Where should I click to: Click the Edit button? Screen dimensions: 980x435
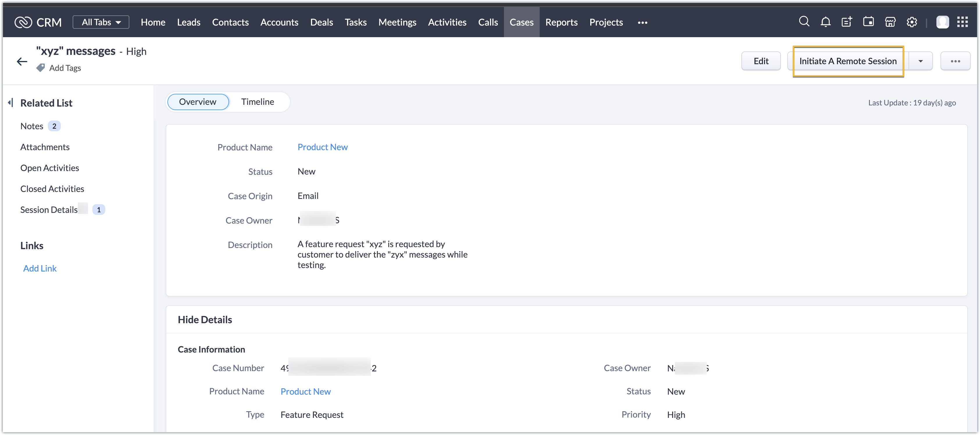761,61
